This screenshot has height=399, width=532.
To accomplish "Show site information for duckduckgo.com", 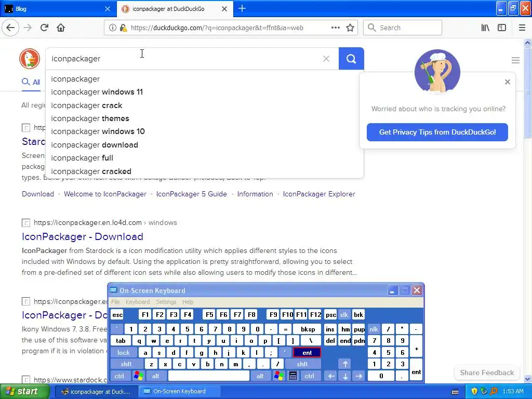I will pyautogui.click(x=112, y=28).
